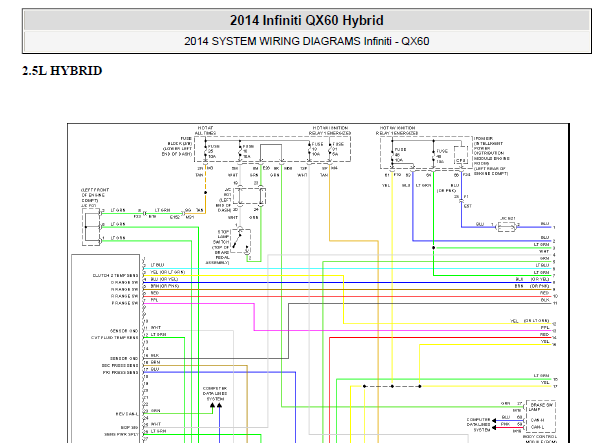Click the 'D RANGE SW' pin label
The height and width of the screenshot is (443, 603).
tap(124, 282)
